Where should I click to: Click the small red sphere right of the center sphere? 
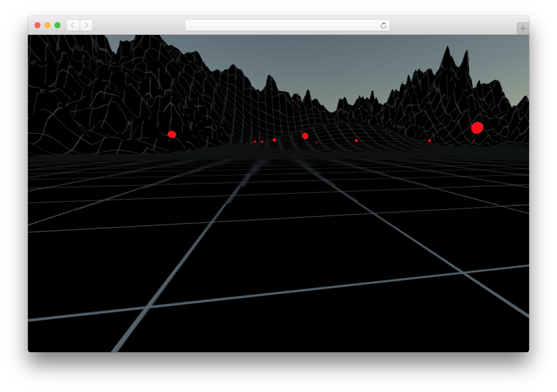[x=356, y=141]
